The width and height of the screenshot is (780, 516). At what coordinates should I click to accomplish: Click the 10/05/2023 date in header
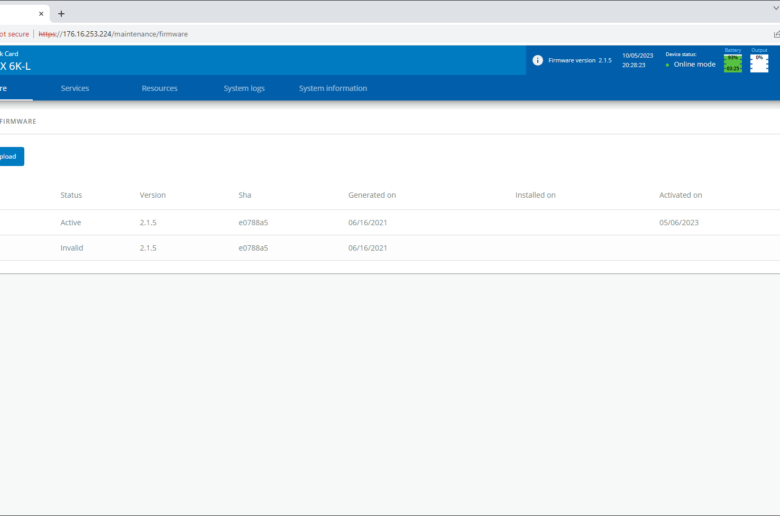tap(637, 56)
